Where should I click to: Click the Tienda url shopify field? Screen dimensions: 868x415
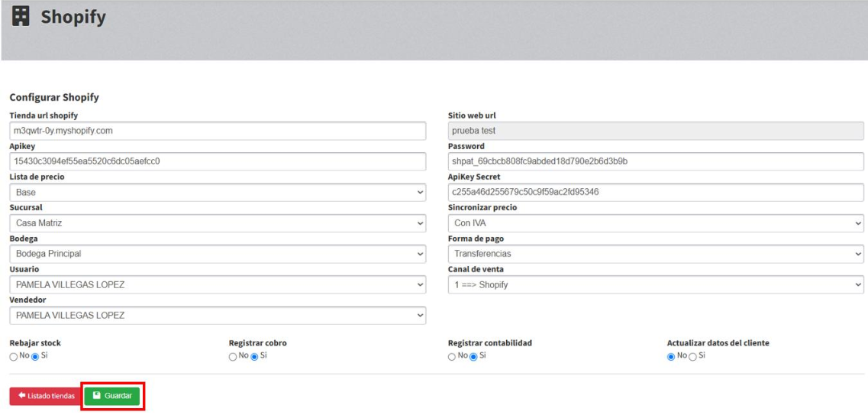(218, 131)
